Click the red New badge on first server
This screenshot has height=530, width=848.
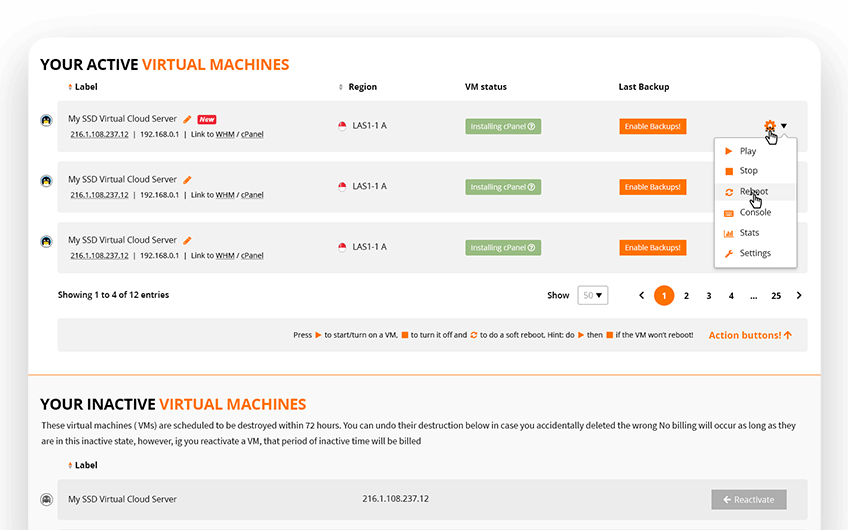(x=207, y=120)
